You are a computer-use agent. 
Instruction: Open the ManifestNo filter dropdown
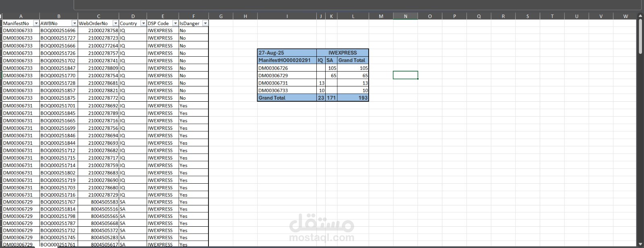click(36, 23)
